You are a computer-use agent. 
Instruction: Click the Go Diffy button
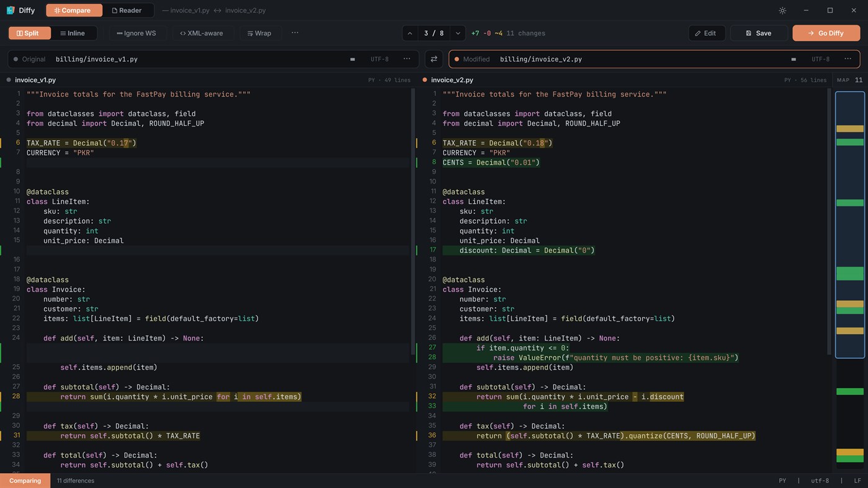coord(826,33)
